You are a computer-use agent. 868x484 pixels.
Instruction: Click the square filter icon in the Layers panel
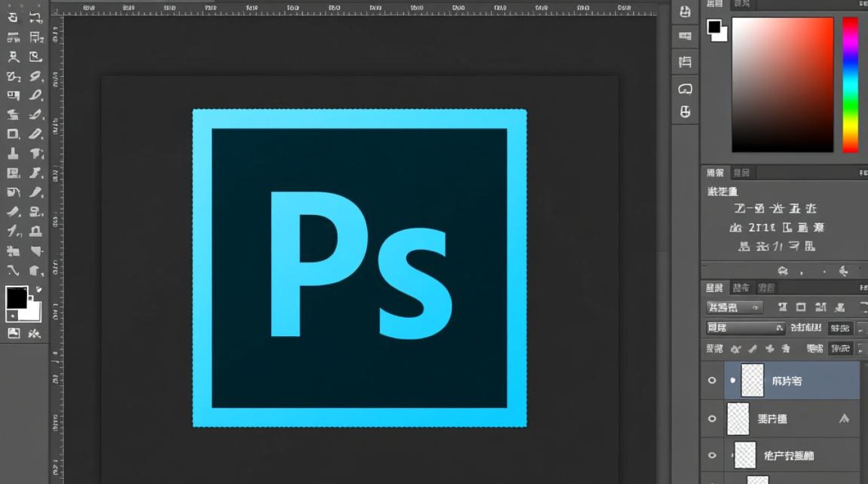[801, 307]
